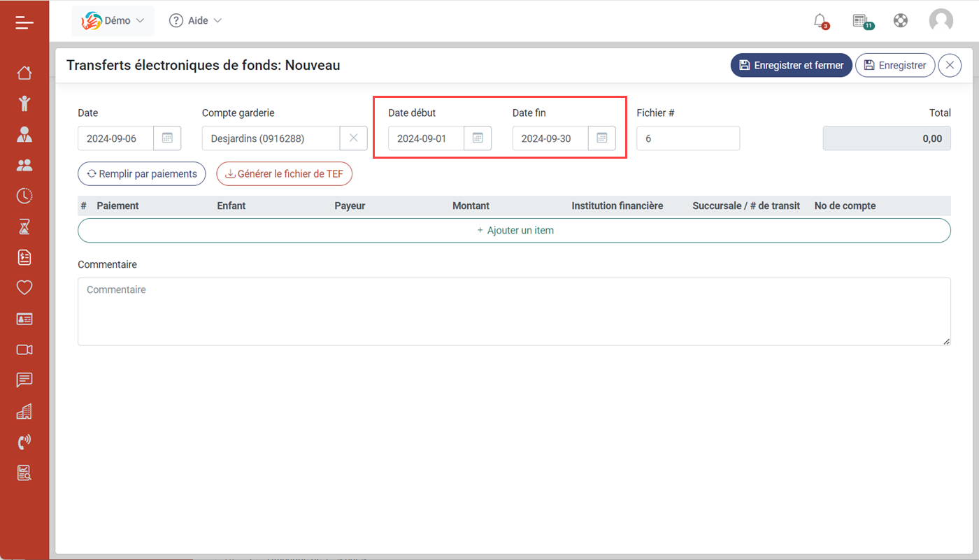Open the chat message icon in the sidebar
979x560 pixels.
tap(24, 380)
